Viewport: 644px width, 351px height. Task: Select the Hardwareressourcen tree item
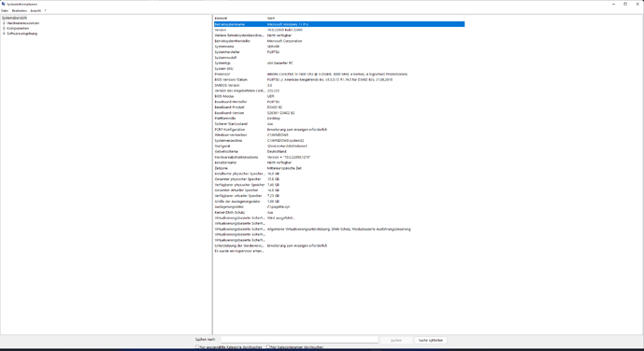coord(23,23)
